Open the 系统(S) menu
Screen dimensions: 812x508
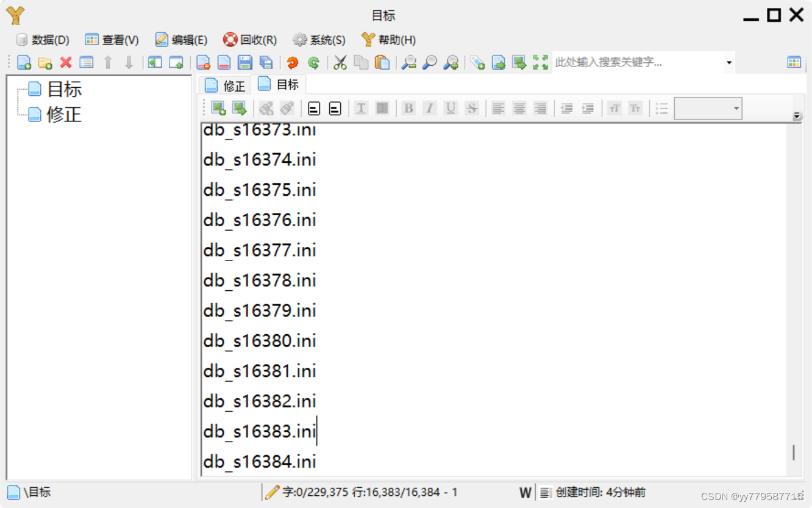pyautogui.click(x=319, y=40)
